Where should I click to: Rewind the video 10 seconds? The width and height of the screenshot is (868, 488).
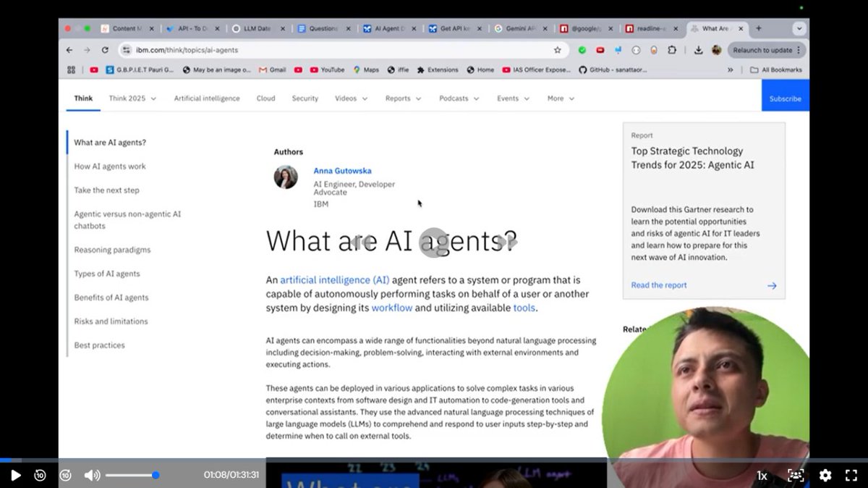[41, 476]
